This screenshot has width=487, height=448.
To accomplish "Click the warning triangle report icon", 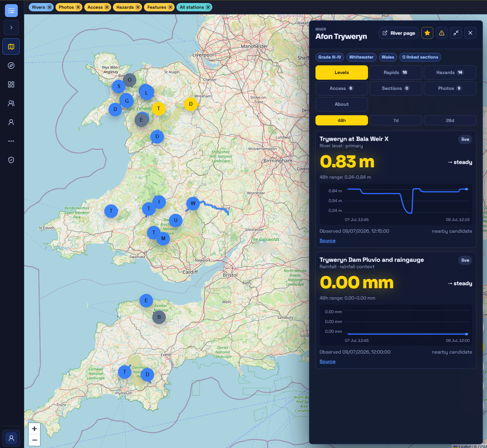I will tap(442, 33).
